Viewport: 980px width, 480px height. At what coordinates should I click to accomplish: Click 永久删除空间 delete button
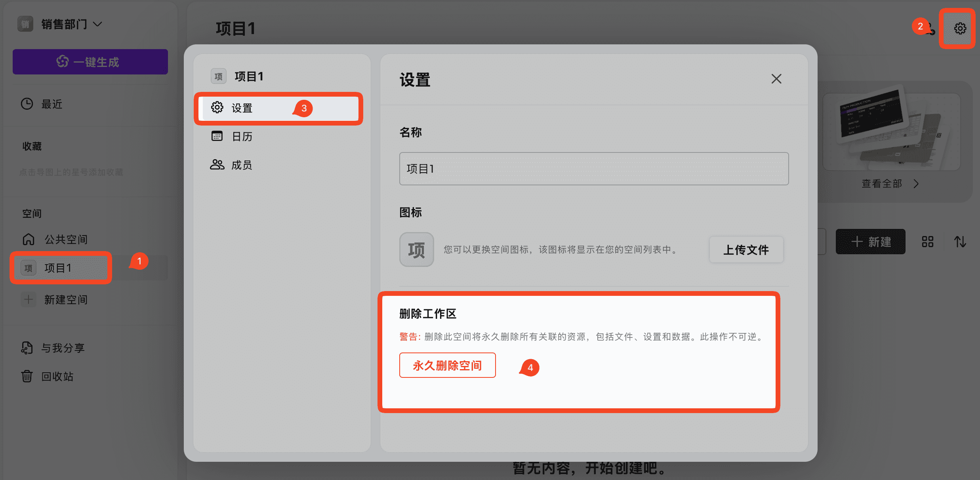coord(447,365)
